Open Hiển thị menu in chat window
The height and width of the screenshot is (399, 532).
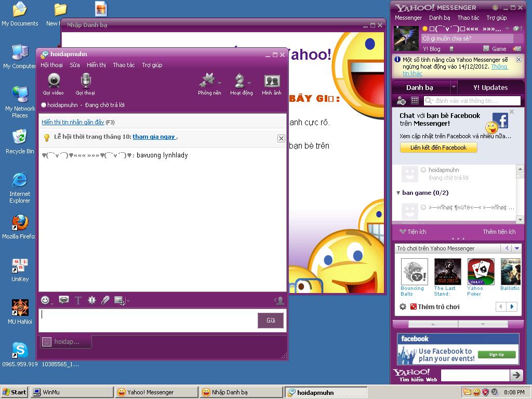pos(96,65)
